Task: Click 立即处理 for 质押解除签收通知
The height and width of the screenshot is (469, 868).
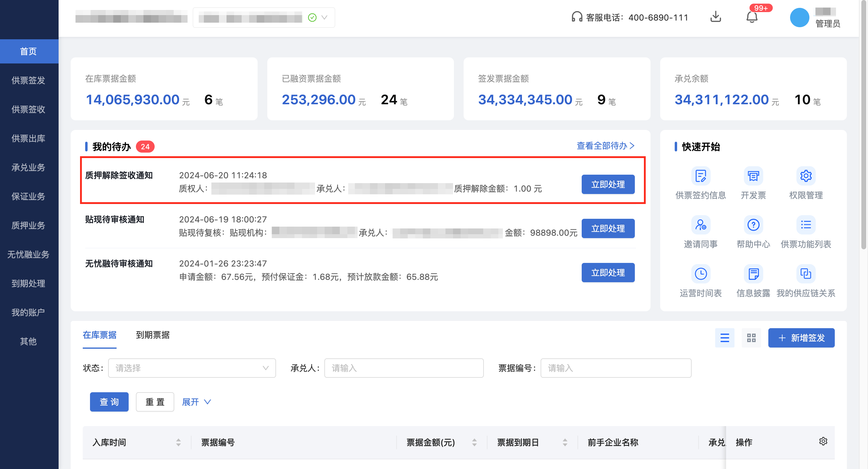Action: point(608,184)
